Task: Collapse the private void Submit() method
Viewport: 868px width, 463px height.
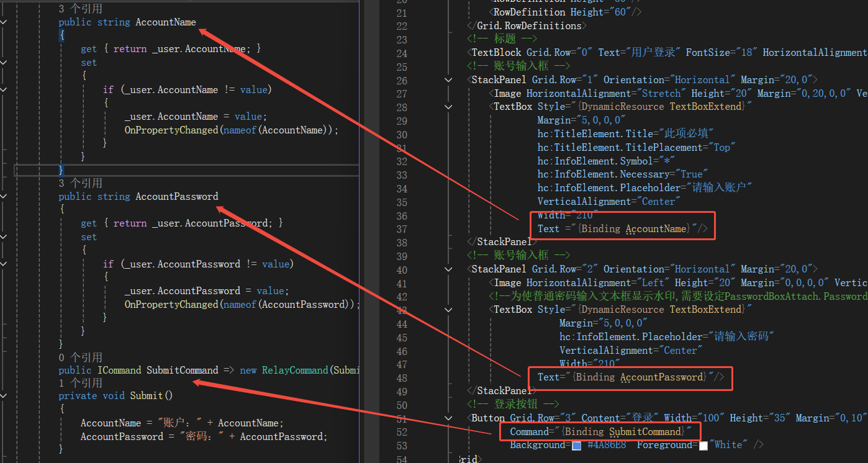Action: point(4,396)
